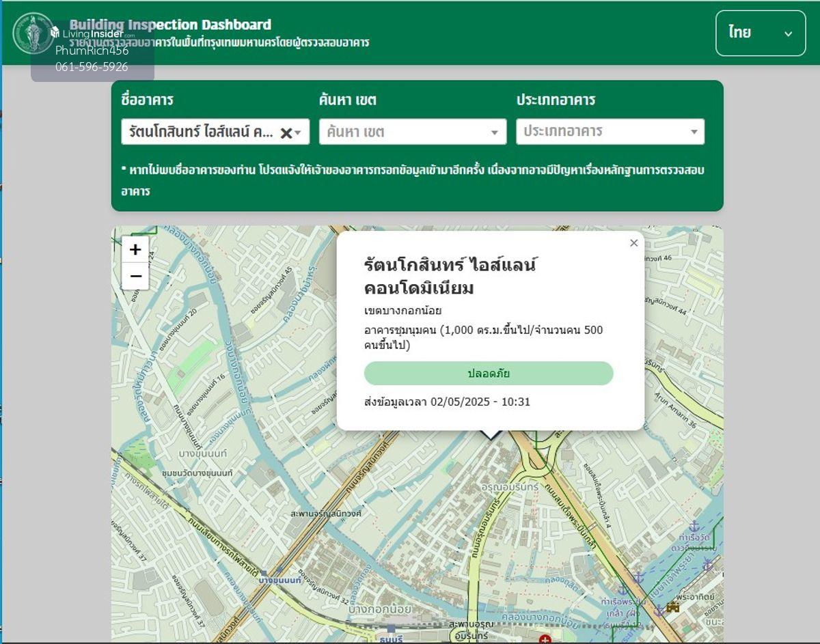Expand the ชื่ออาคาร dropdown arrow
Viewport: 820px width, 644px height.
point(299,132)
